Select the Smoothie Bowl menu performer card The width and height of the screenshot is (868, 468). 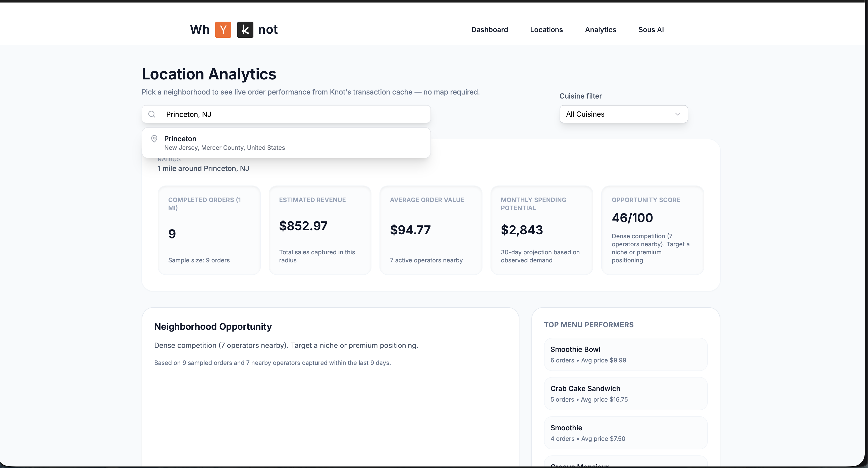point(625,354)
